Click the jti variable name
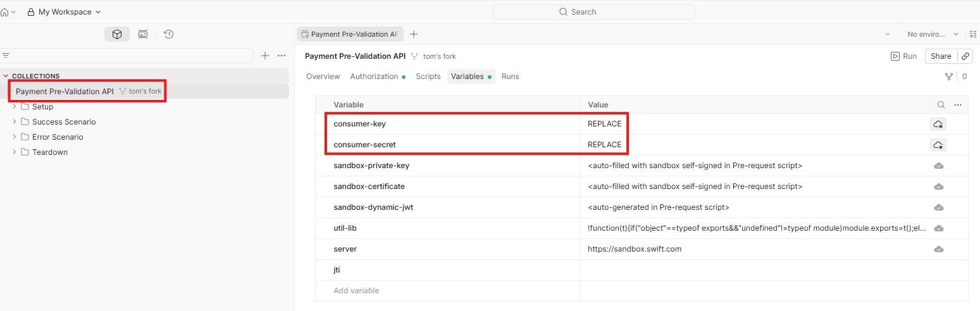The width and height of the screenshot is (980, 311). (x=337, y=270)
